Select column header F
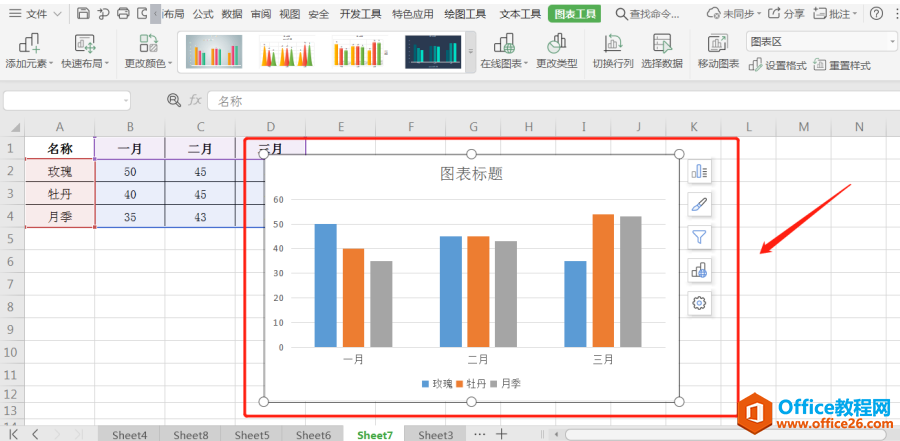 (x=410, y=127)
